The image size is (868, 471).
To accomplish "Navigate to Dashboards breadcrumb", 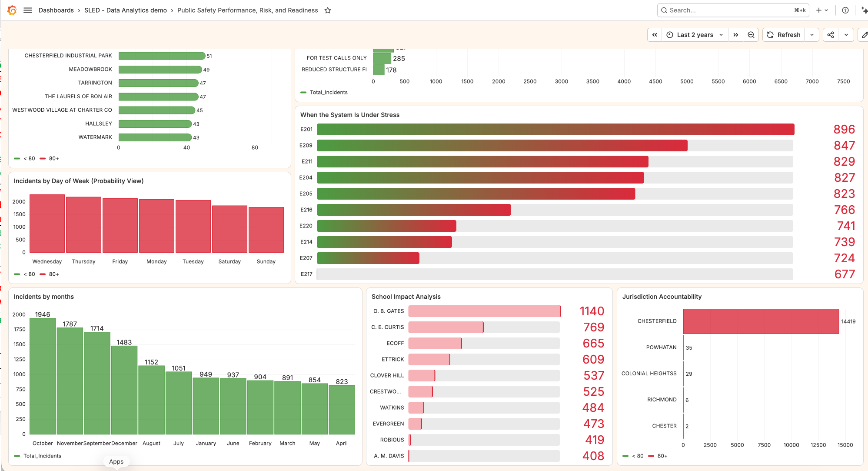I will 56,10.
